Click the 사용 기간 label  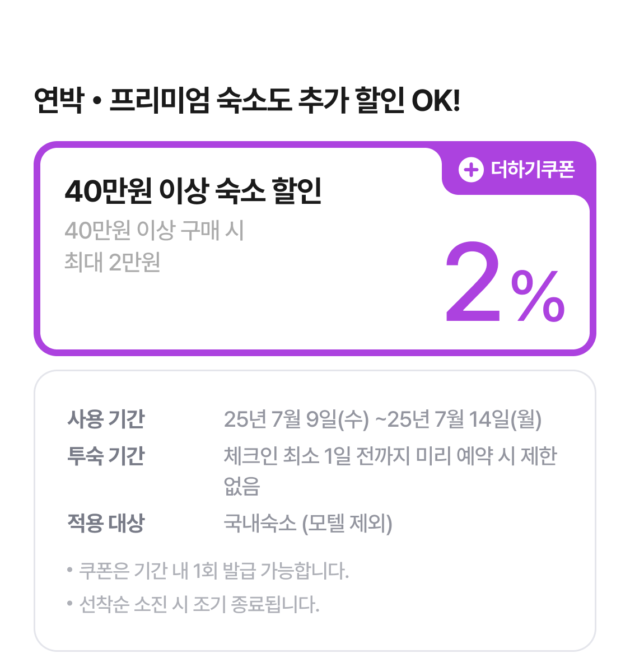106,419
